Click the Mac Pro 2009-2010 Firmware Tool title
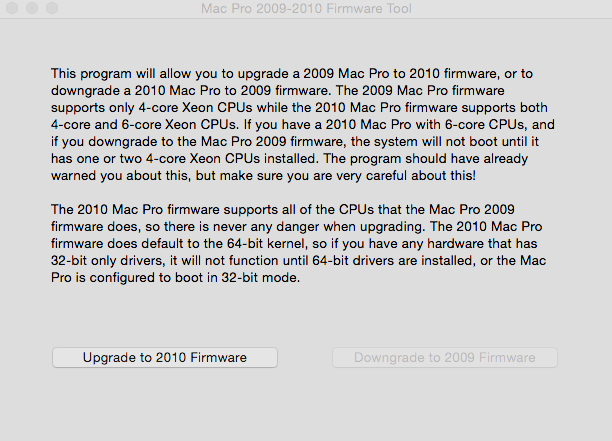Image resolution: width=612 pixels, height=441 pixels. pos(306,9)
